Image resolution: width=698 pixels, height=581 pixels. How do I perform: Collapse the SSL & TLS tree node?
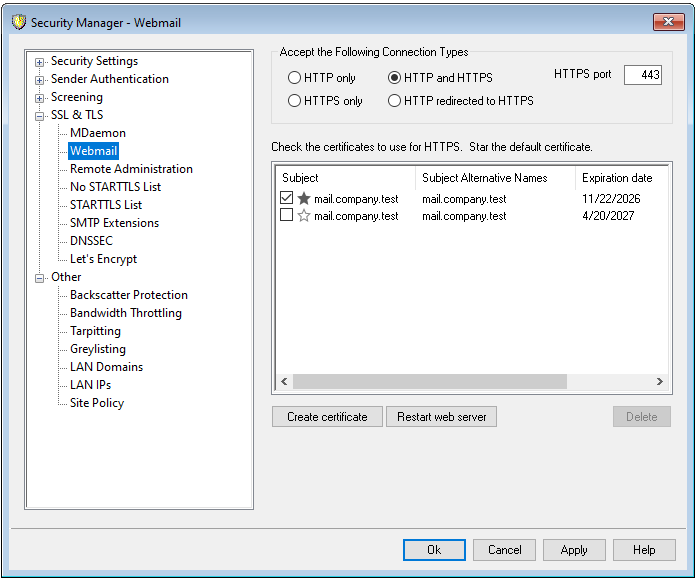point(40,116)
